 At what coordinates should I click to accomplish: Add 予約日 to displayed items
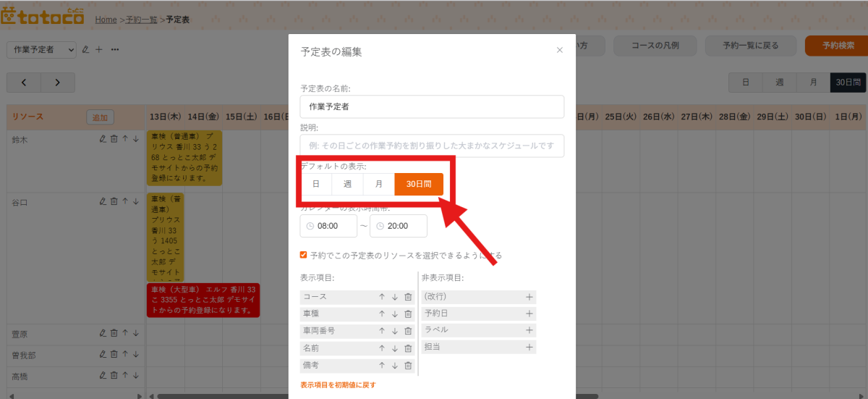529,314
